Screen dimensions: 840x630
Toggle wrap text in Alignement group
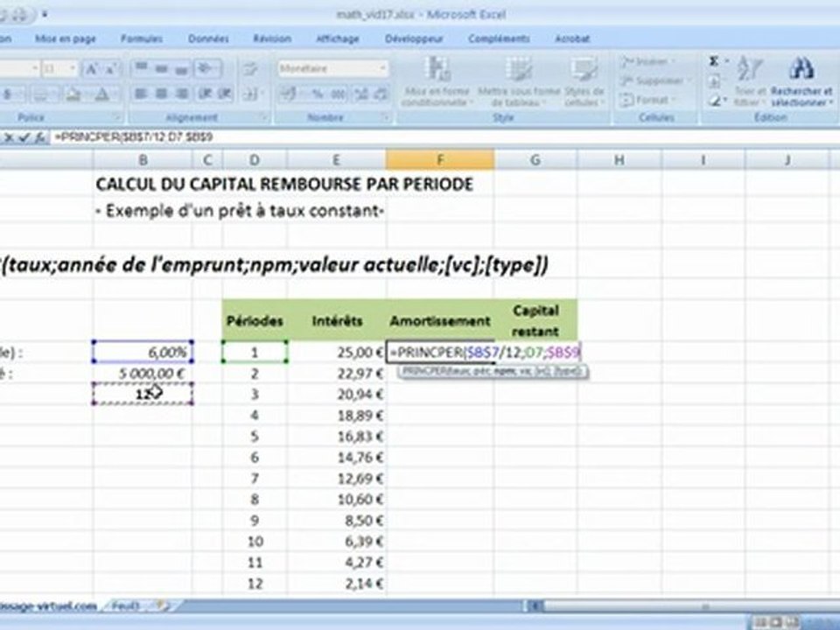pos(249,68)
